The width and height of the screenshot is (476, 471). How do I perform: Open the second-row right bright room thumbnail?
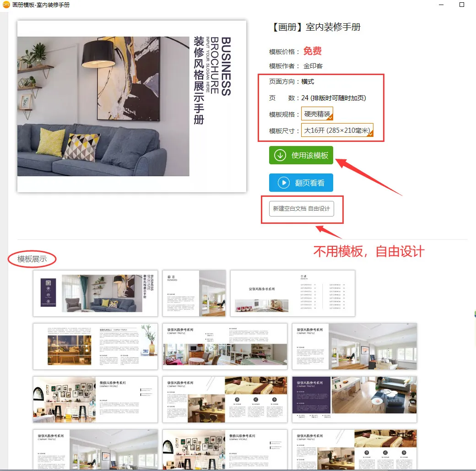pyautogui.click(x=354, y=346)
